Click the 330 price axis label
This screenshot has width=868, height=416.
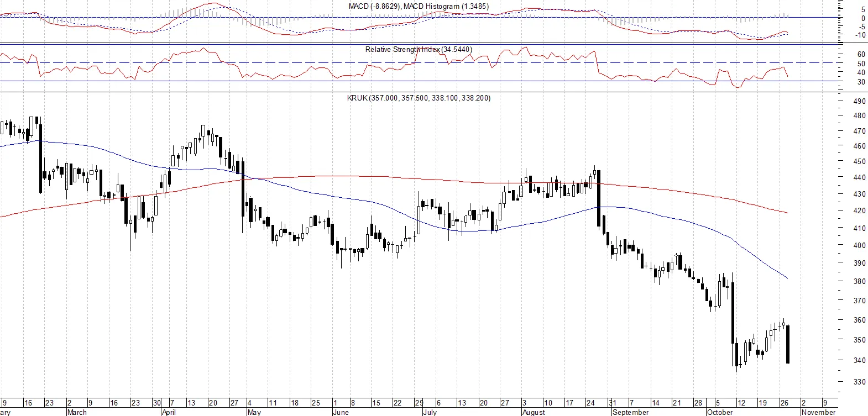[860, 382]
